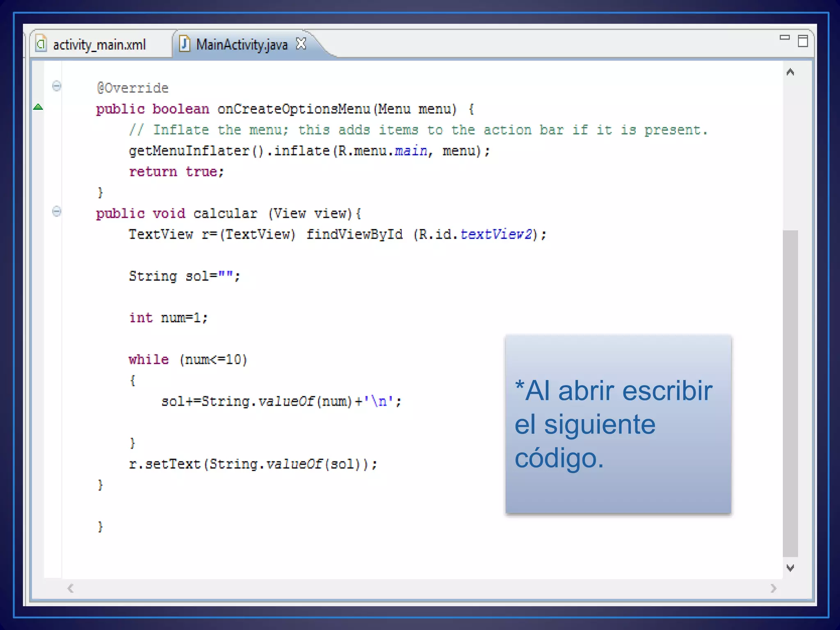
Task: Click the XML file icon on activity_main.xml tab
Action: 41,43
